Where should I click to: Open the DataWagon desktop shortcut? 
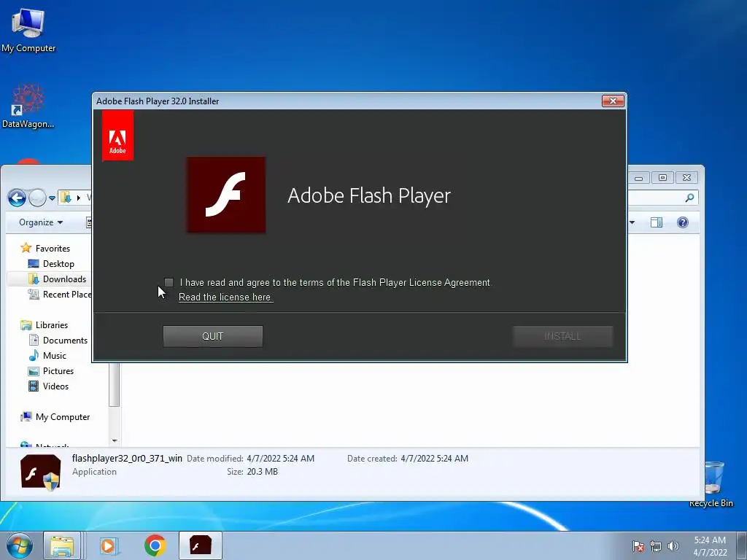click(28, 106)
